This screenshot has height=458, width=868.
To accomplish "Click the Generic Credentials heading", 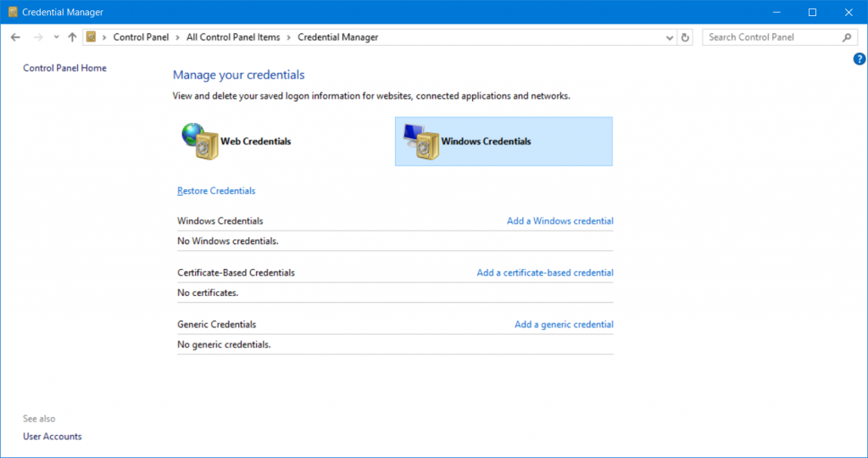I will pos(216,325).
